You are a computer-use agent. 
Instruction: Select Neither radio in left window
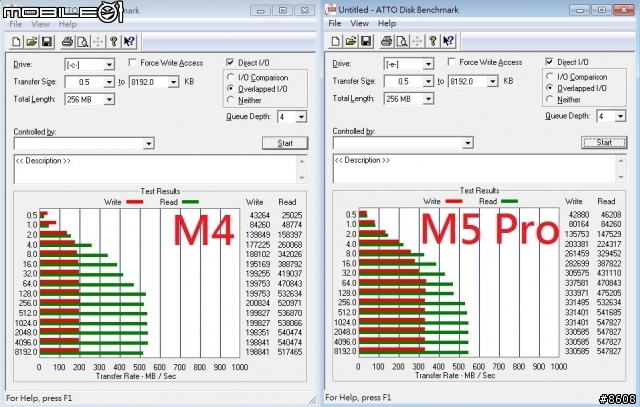coord(231,100)
